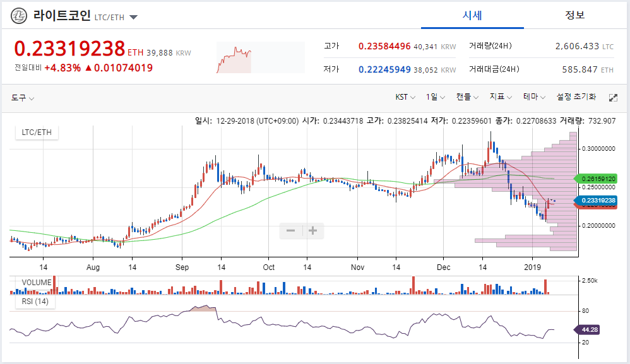Screen dimensions: 630x364
Task: Click the 0.26159120 green price tag
Action: pos(596,179)
